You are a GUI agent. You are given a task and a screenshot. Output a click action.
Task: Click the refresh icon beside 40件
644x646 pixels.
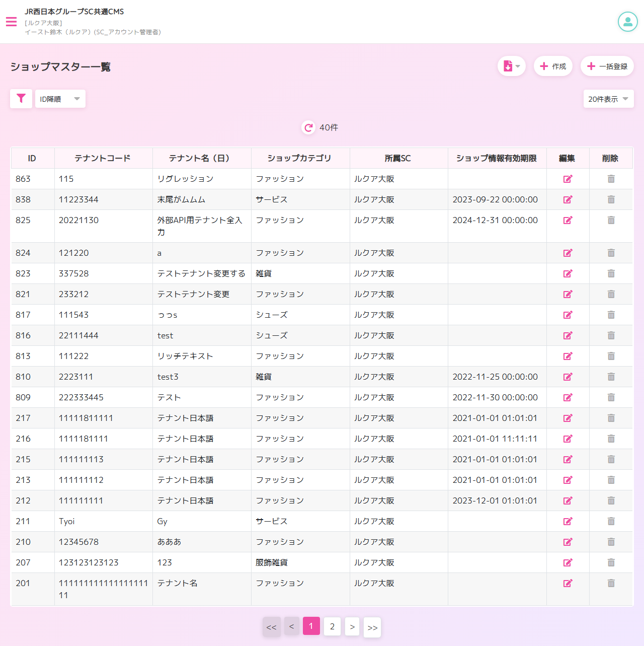[x=308, y=128]
